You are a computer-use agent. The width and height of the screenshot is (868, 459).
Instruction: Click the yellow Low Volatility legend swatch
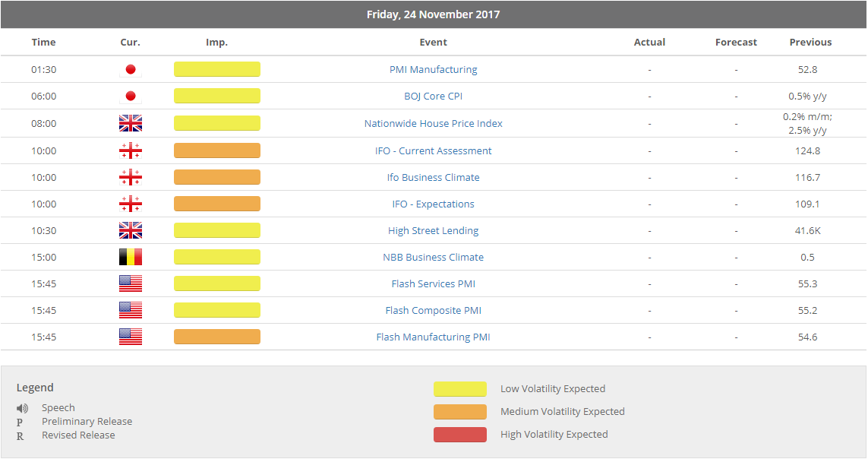(459, 389)
